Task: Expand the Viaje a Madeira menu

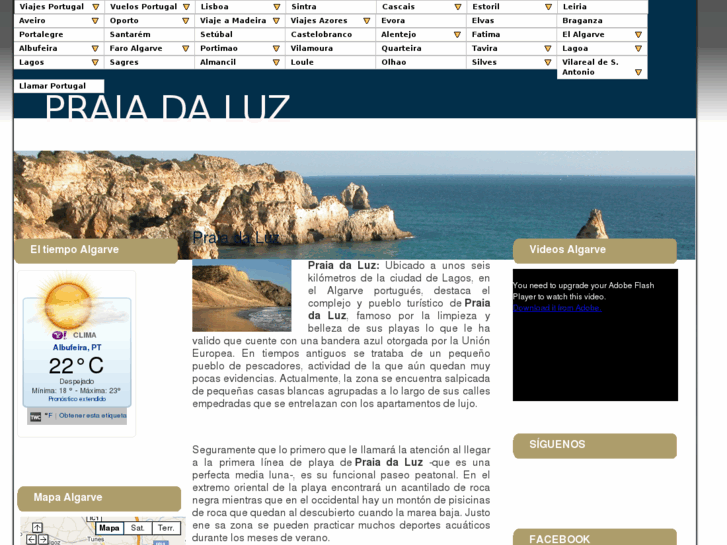Action: [276, 21]
